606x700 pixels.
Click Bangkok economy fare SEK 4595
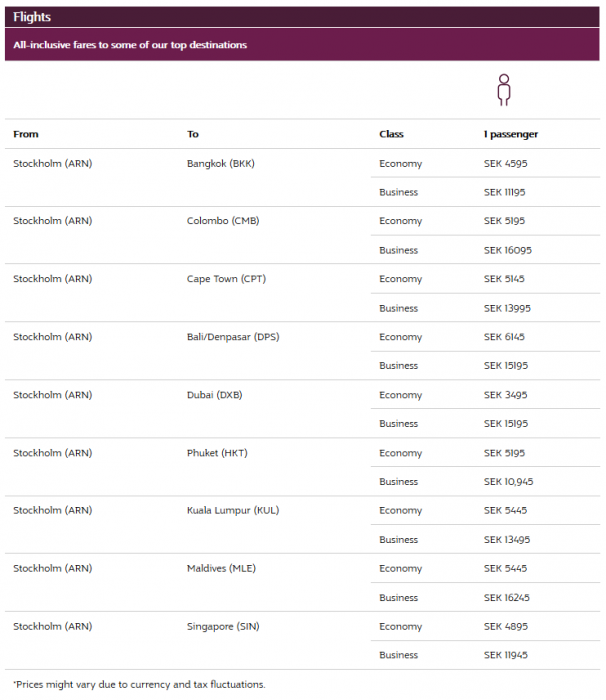pos(506,163)
